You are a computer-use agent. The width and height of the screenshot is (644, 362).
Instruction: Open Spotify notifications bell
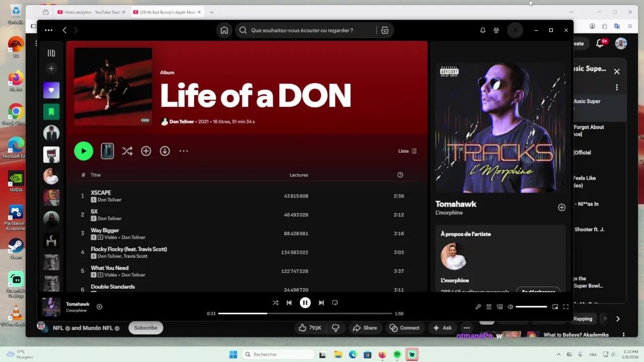(482, 30)
